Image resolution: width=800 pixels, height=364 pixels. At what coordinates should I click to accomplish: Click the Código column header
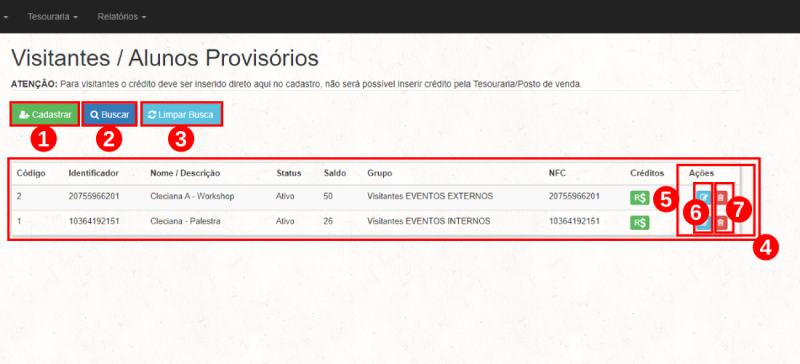(31, 173)
